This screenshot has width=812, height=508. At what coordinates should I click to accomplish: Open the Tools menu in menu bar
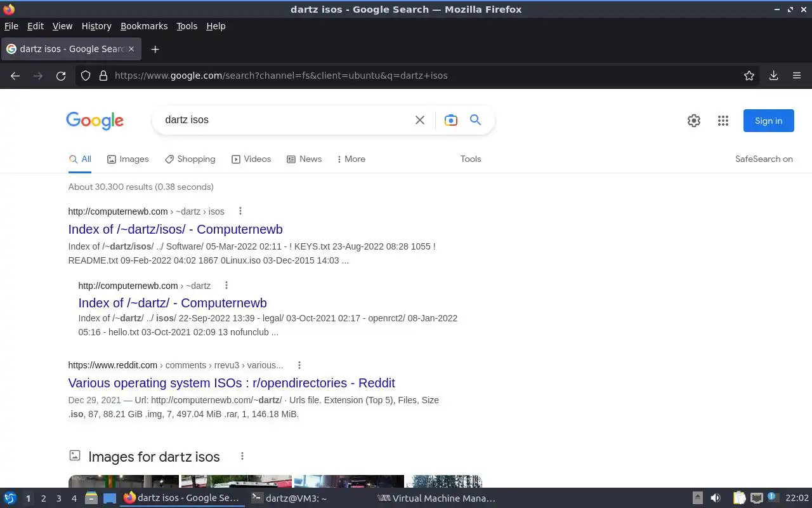point(187,26)
